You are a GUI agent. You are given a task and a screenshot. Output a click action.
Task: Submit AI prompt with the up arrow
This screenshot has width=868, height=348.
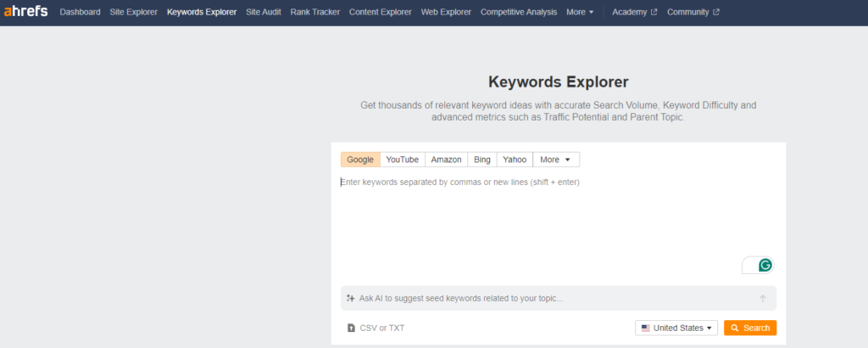(x=763, y=298)
